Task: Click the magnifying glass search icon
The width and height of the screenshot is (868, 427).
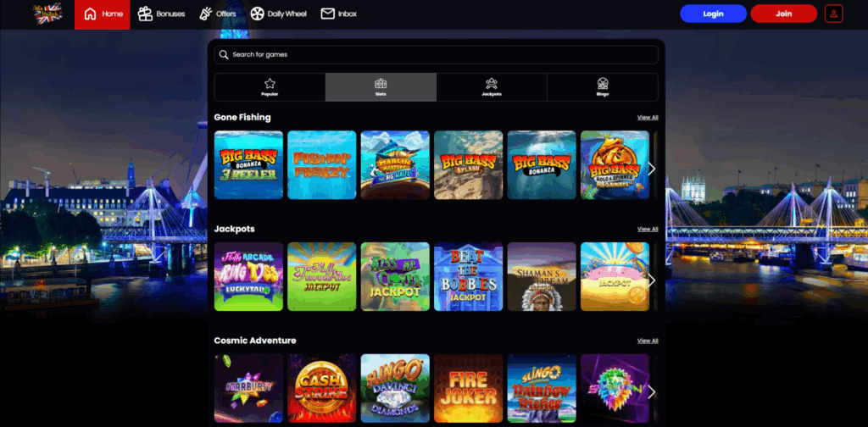Action: (x=224, y=55)
